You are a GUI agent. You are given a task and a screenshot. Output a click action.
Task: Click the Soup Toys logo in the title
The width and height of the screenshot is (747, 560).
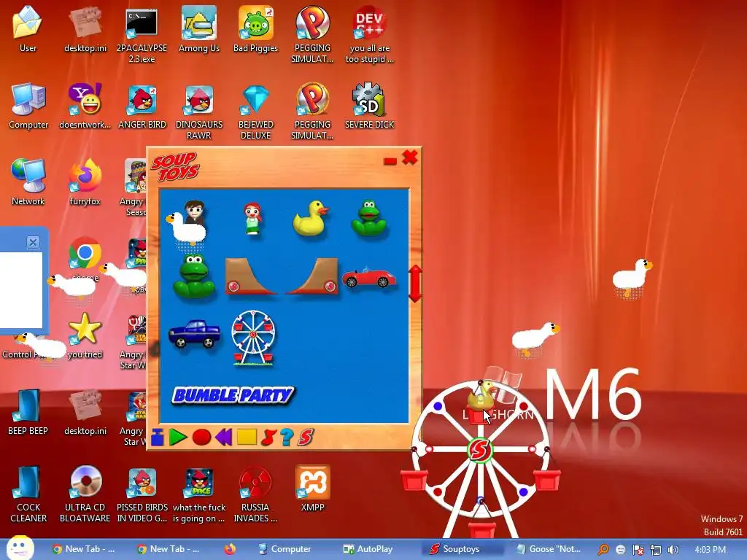click(x=175, y=166)
